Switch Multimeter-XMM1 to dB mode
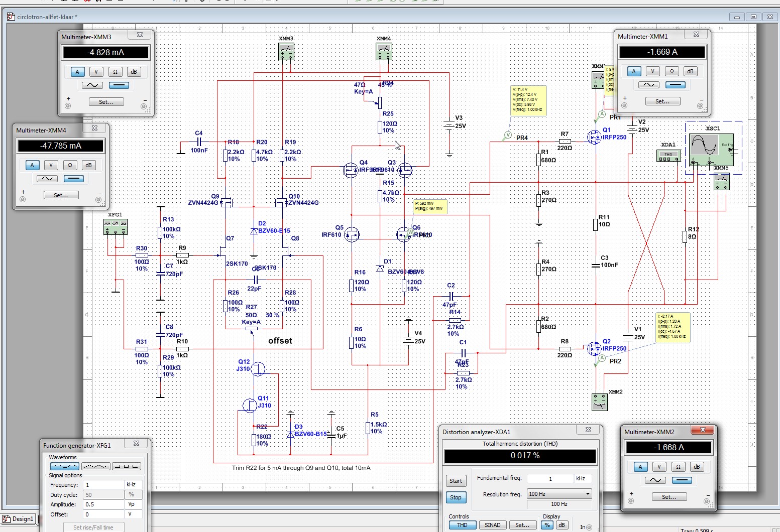The width and height of the screenshot is (780, 532). point(690,71)
